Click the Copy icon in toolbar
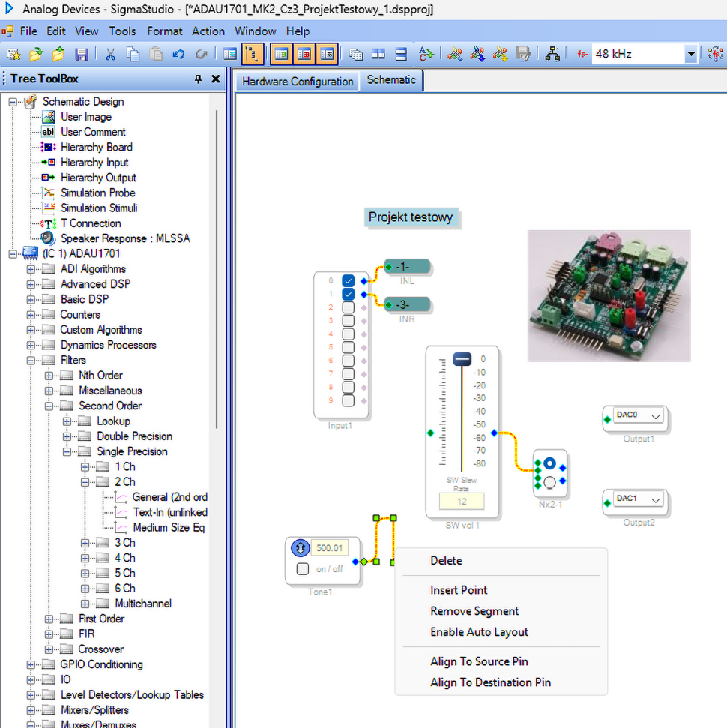The height and width of the screenshot is (728, 727). (x=133, y=54)
